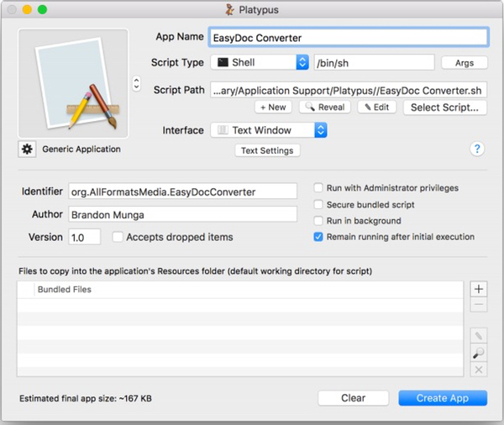Click the Author field Brandon Munga
This screenshot has height=425, width=504.
click(182, 214)
